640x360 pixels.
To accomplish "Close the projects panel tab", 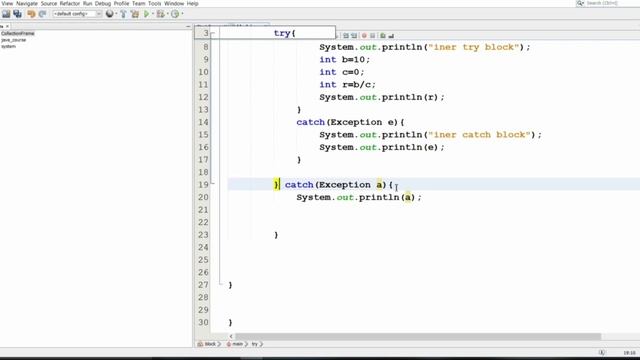I will click(7, 26).
